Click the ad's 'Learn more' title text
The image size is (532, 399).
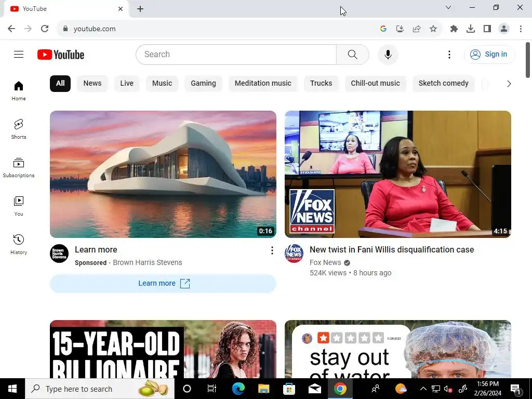click(x=96, y=250)
